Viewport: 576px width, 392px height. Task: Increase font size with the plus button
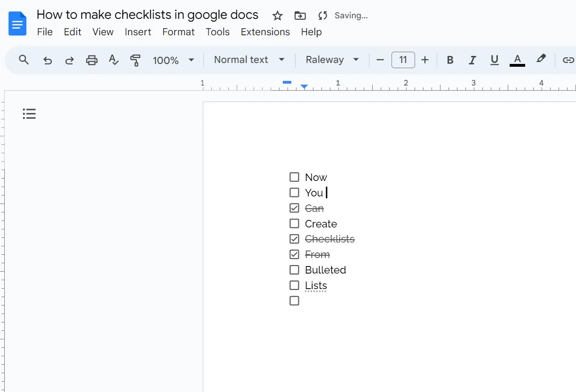coord(425,60)
